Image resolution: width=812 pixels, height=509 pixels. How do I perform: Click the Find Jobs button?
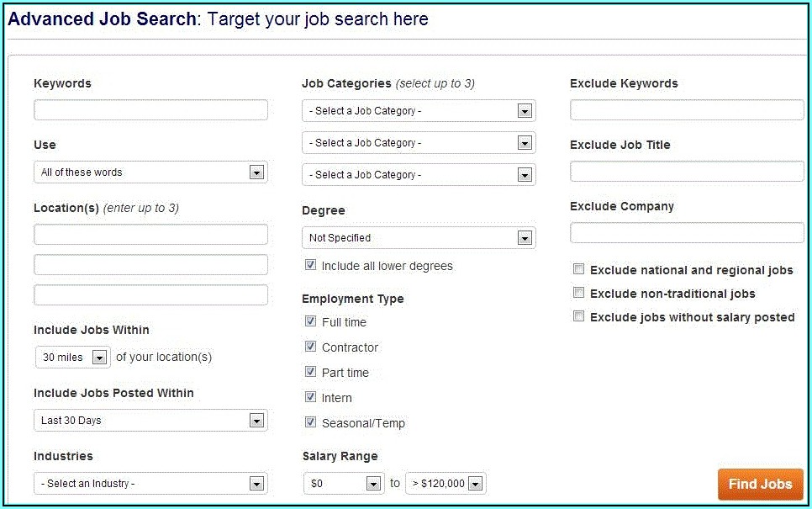click(x=760, y=484)
